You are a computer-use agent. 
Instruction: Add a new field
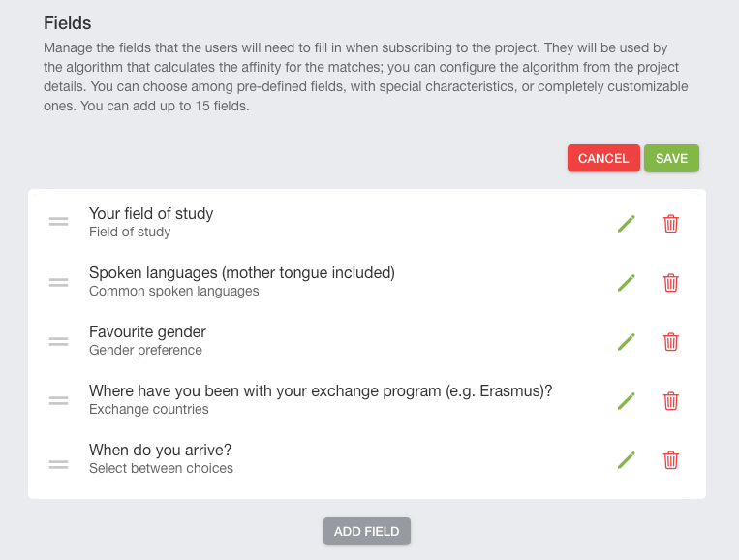click(367, 531)
